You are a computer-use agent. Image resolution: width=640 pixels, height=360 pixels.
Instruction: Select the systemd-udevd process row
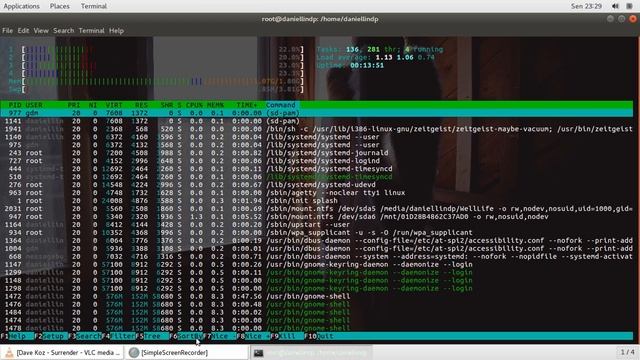click(317, 185)
